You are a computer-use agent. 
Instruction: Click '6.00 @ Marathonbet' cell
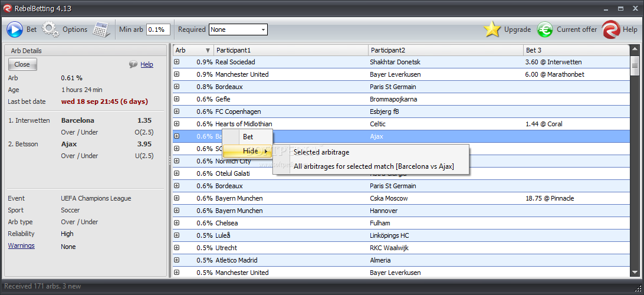pos(554,74)
